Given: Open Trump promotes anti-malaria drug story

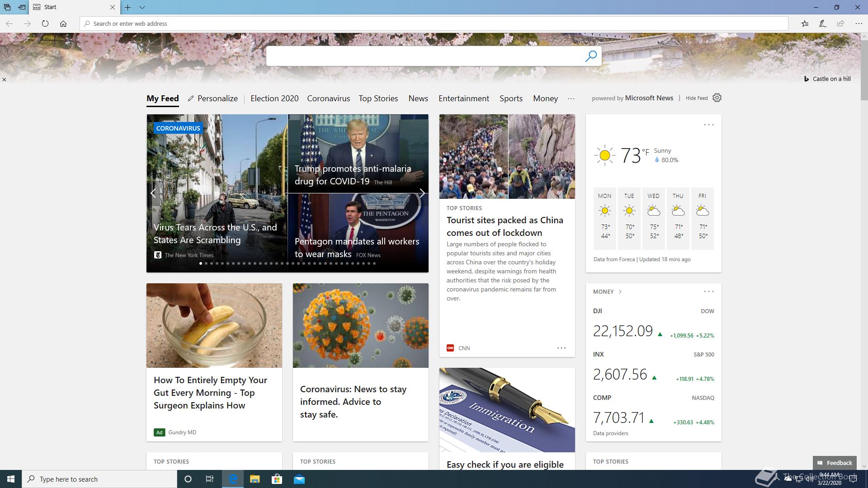Looking at the screenshot, I should pos(353,175).
